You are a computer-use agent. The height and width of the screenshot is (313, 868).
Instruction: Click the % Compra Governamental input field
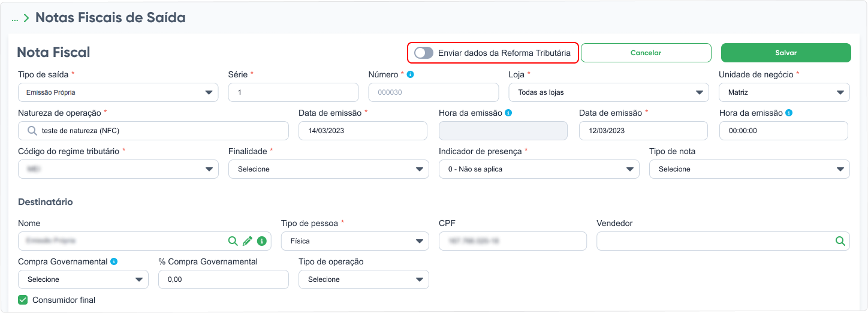(224, 279)
